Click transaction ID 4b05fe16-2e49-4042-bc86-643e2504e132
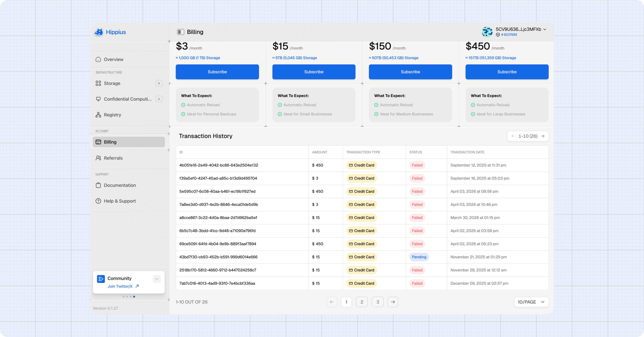This screenshot has width=644, height=337. (x=219, y=165)
